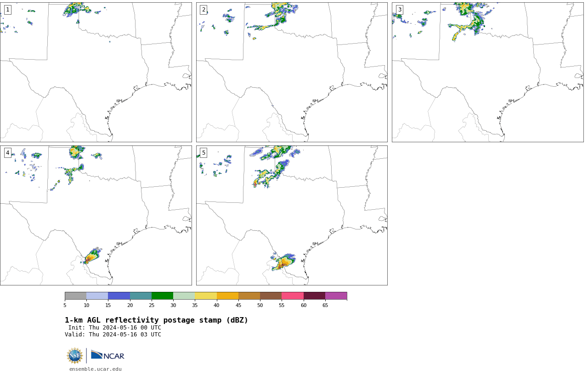Click the south Texas storm cell in panel 5

tap(283, 262)
